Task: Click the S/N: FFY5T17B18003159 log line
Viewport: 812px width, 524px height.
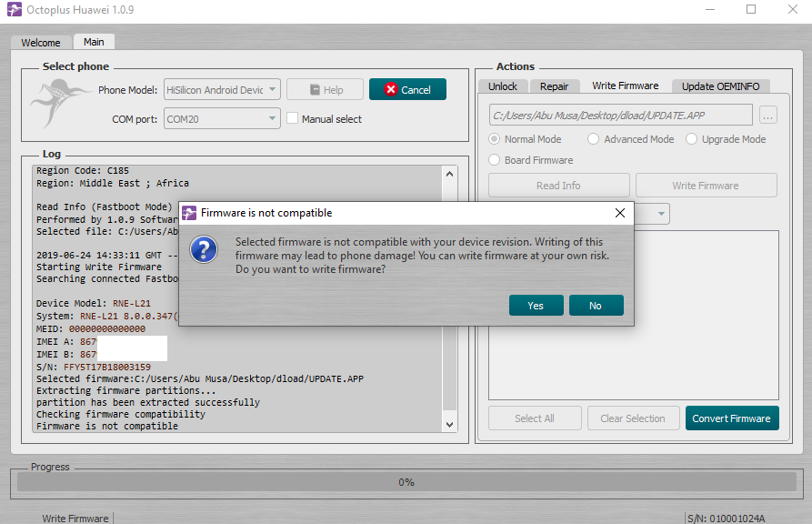Action: point(94,367)
